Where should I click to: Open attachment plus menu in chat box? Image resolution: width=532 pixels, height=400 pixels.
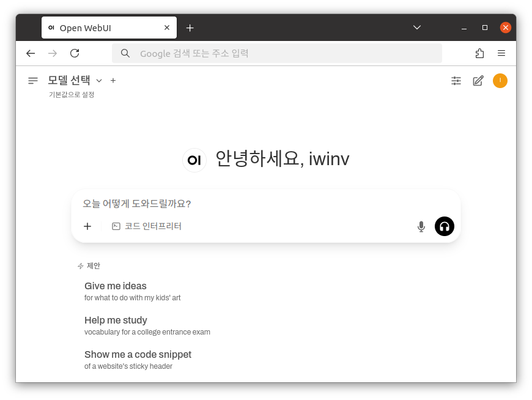point(87,226)
